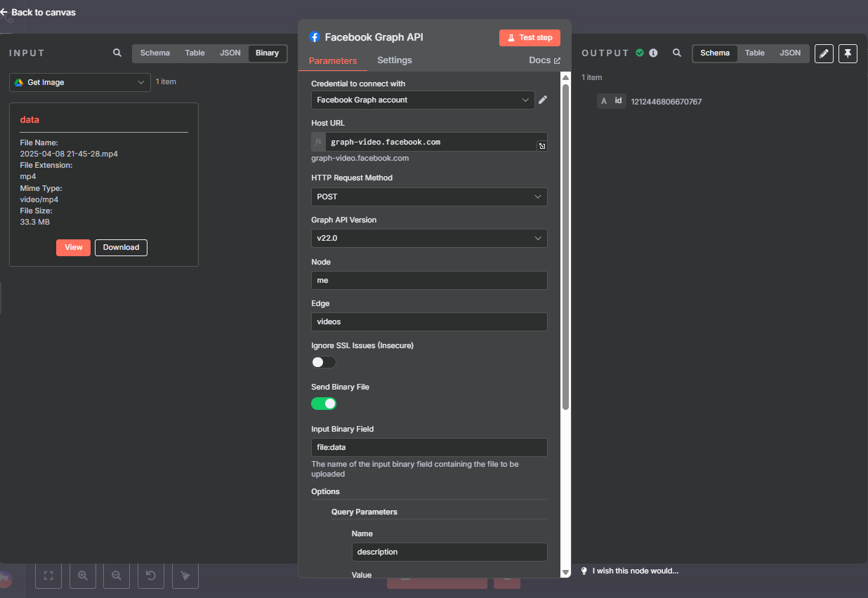Screen dimensions: 868x598
Task: Click the file size 33.3 MB text
Action: (x=35, y=222)
